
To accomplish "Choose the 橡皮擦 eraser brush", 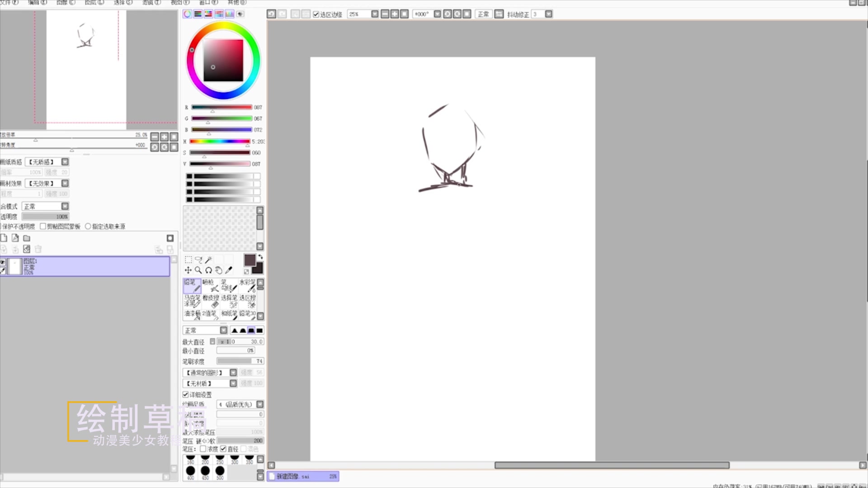I will click(211, 301).
